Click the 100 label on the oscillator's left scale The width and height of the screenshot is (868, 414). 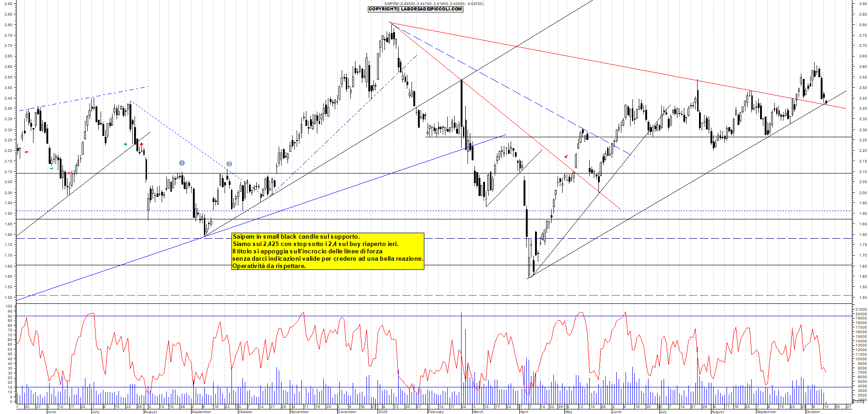(9, 306)
